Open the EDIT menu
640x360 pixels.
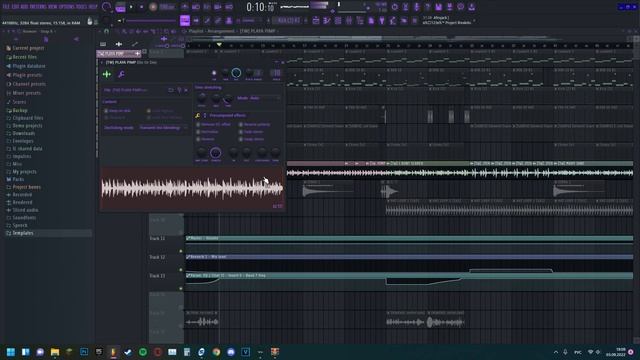pyautogui.click(x=16, y=7)
